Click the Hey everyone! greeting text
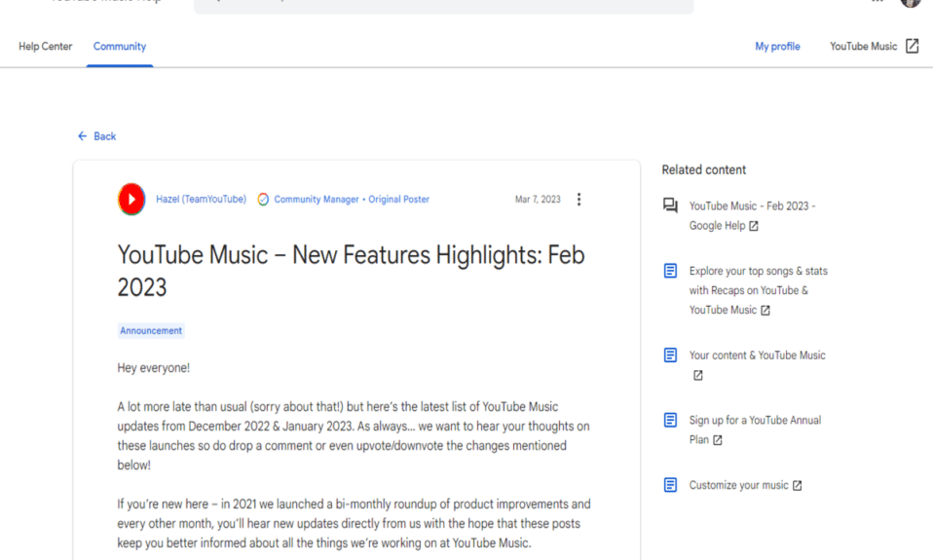 pos(154,368)
